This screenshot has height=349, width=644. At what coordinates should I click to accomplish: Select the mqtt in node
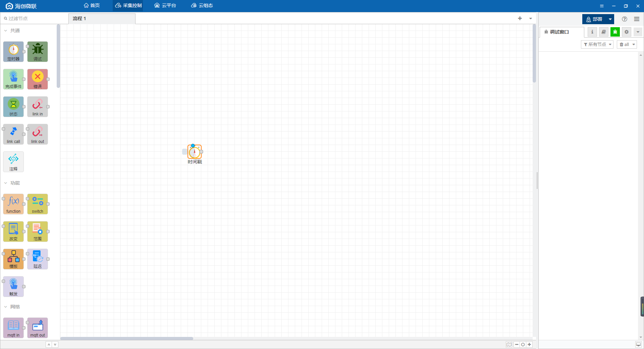click(13, 328)
